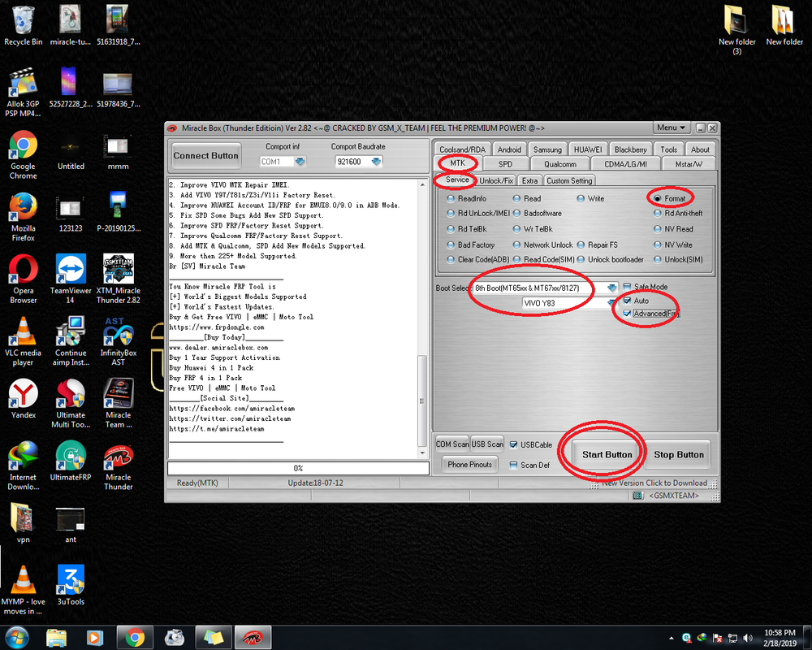The height and width of the screenshot is (650, 812).
Task: Select the Unlock bootloader radio option
Action: (610, 259)
